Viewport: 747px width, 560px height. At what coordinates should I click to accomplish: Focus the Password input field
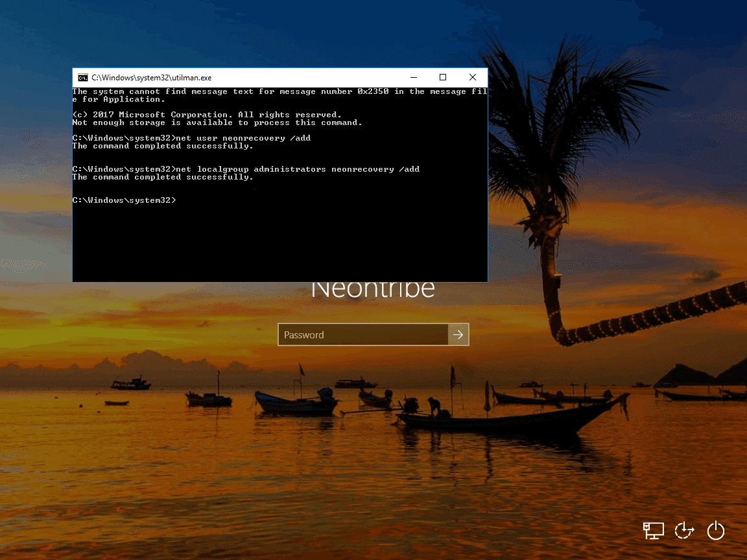pyautogui.click(x=363, y=334)
